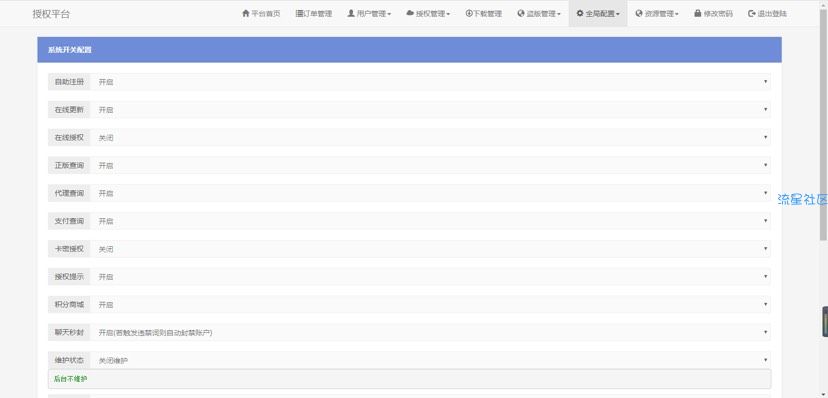Click the 后台不维护 text field
Image resolution: width=828 pixels, height=398 pixels.
[409, 379]
